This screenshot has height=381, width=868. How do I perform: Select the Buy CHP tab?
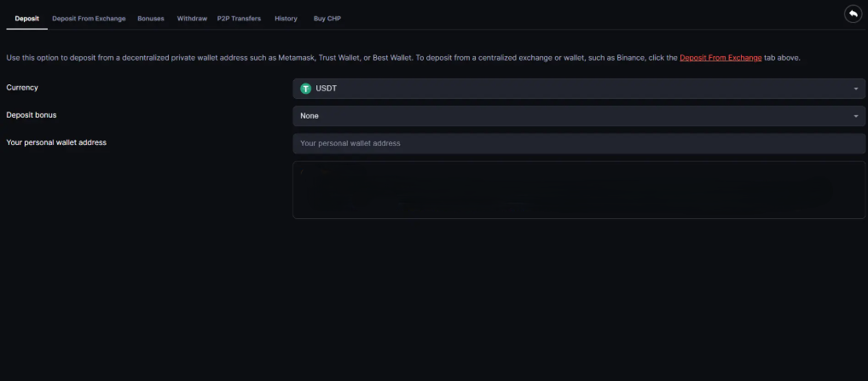tap(327, 19)
